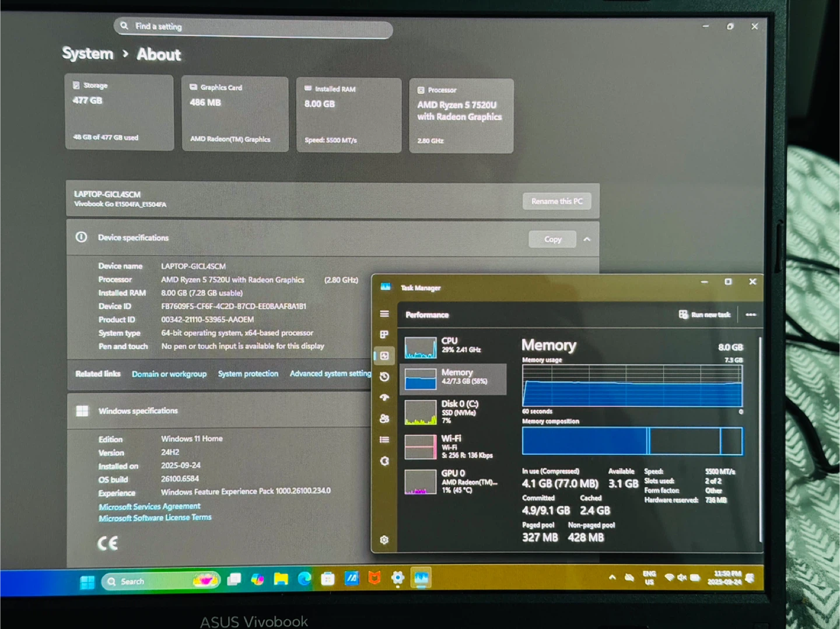Launch Copilot from the taskbar

(x=257, y=579)
